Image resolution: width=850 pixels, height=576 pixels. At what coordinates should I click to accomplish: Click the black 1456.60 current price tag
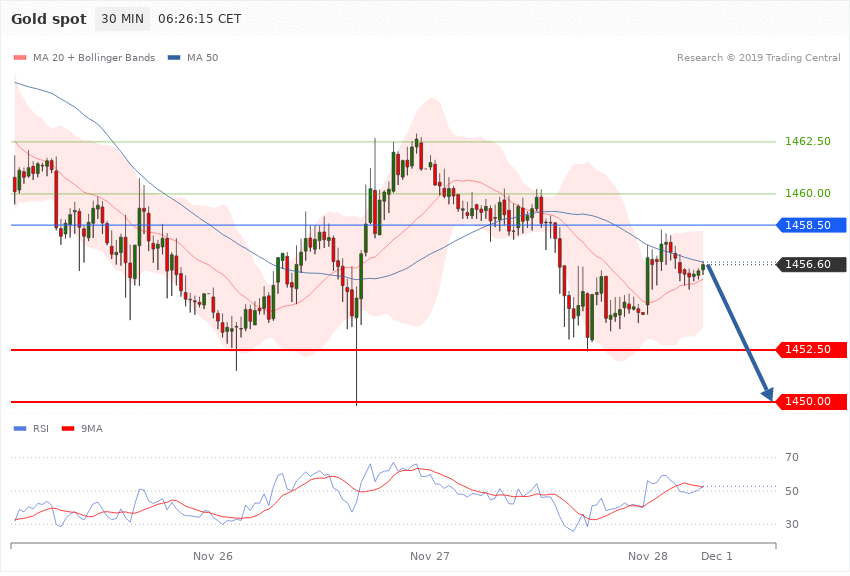[812, 264]
